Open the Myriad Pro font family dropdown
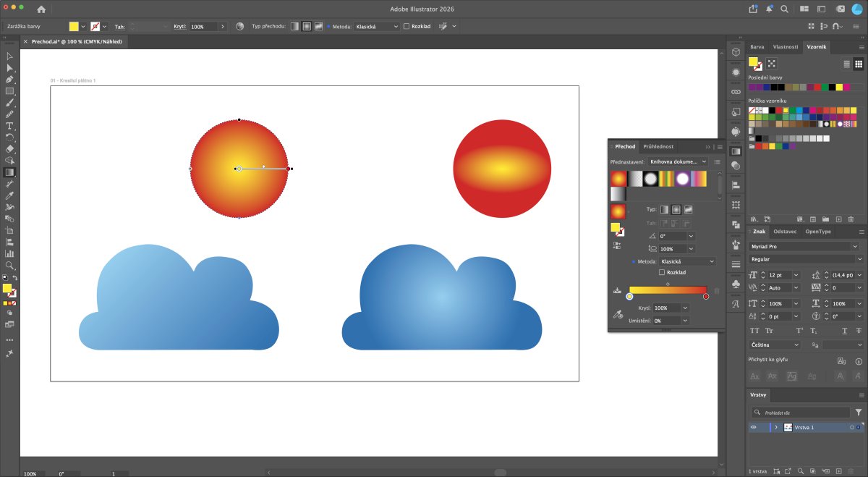The width and height of the screenshot is (868, 477). (806, 247)
